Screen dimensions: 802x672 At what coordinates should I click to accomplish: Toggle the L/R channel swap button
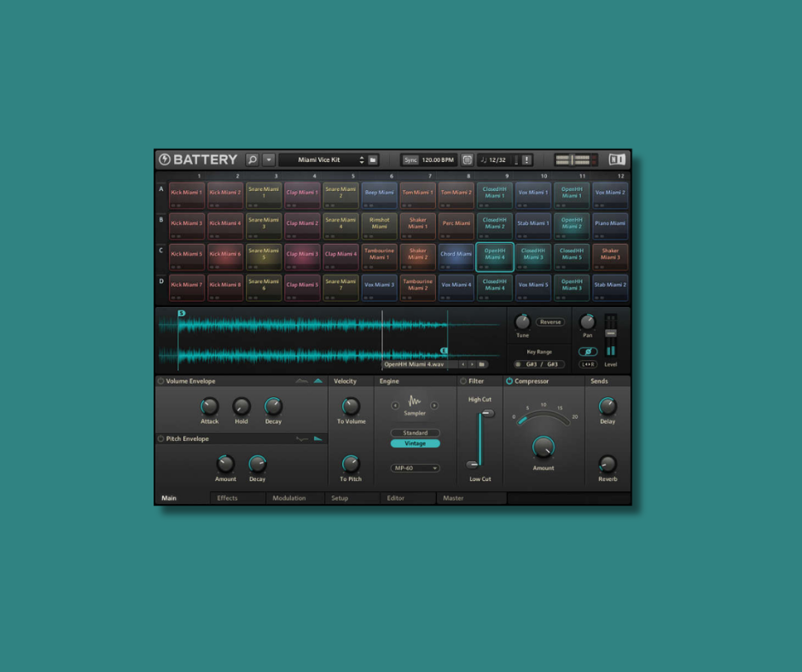click(588, 365)
